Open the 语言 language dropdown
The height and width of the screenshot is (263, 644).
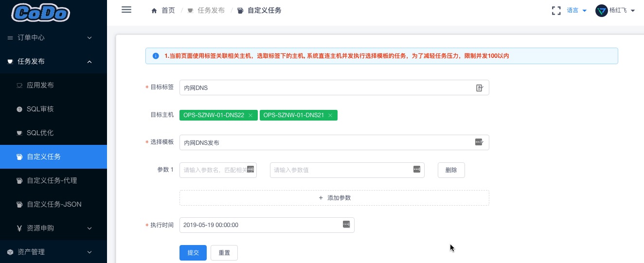577,11
